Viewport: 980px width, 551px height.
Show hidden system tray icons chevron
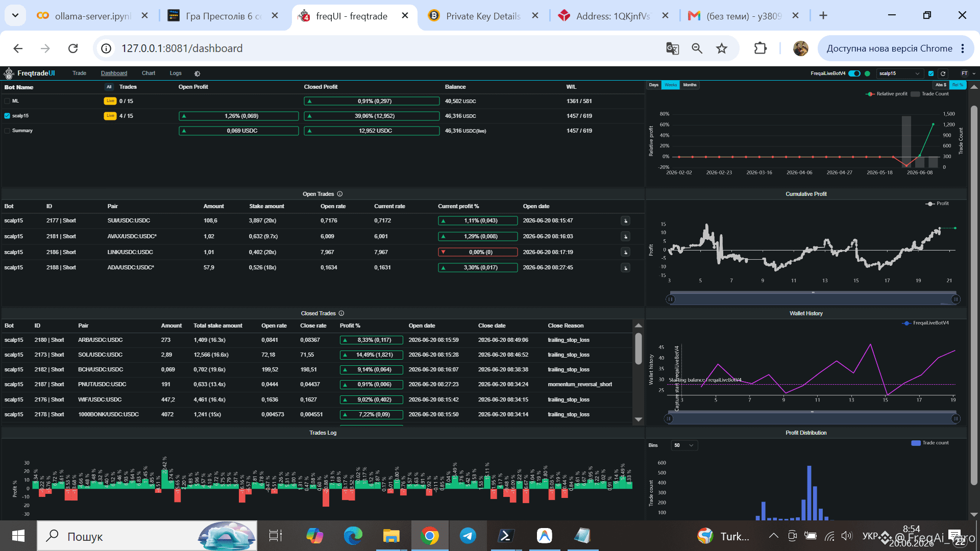(774, 536)
